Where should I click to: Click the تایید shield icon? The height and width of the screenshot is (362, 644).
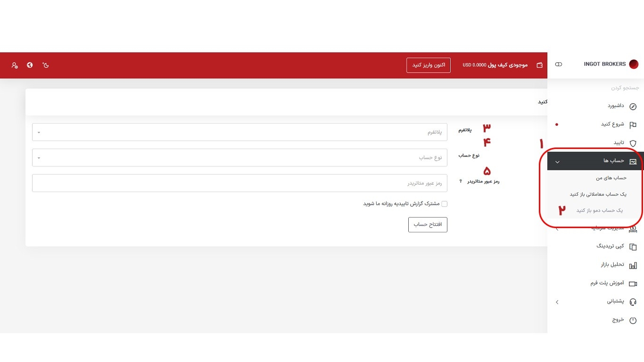pos(633,143)
